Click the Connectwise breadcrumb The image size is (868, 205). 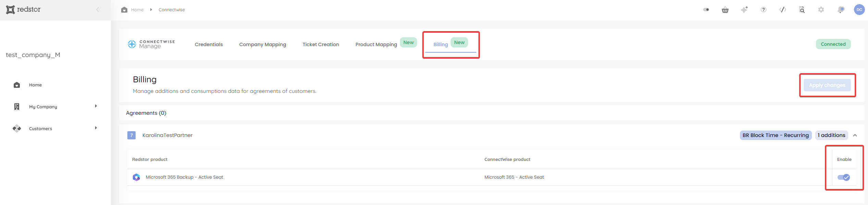click(x=172, y=10)
